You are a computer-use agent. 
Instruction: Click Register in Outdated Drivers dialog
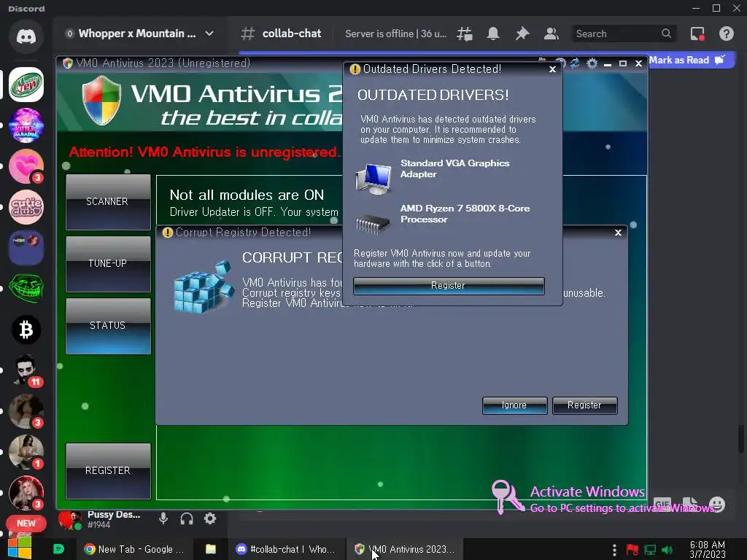click(x=449, y=286)
